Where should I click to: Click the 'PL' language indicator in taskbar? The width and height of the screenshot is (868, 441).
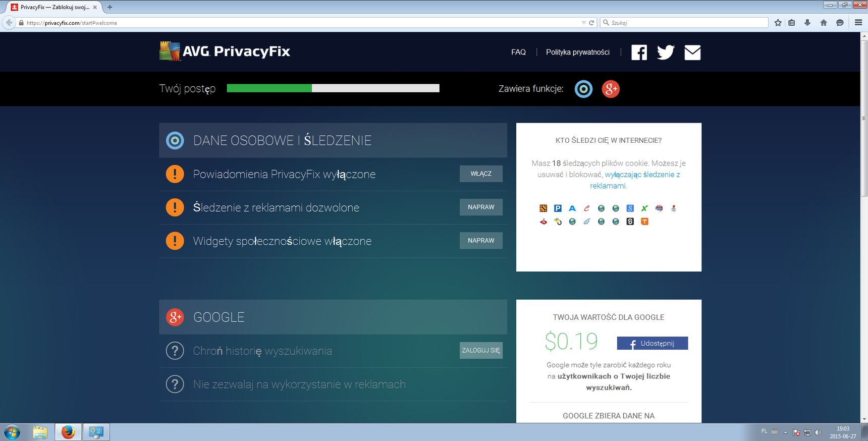(764, 431)
